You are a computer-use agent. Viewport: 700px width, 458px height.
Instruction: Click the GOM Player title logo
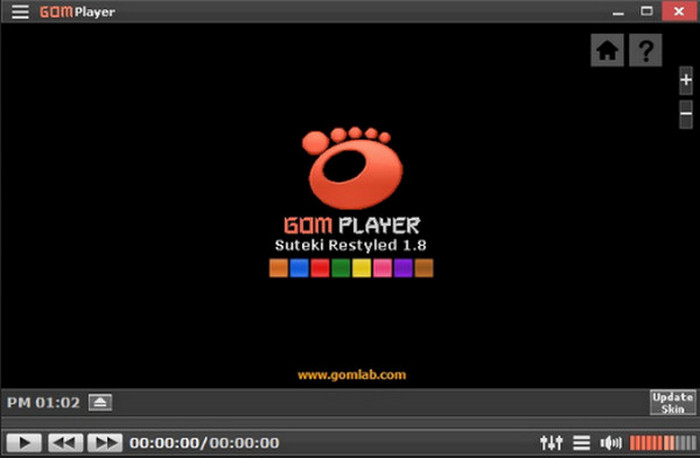coord(77,12)
